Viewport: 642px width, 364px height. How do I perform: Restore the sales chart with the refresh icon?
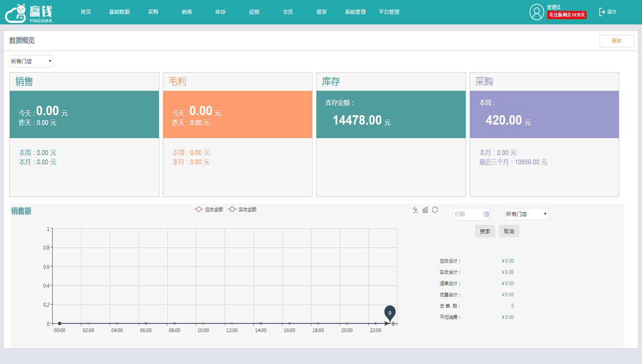435,210
